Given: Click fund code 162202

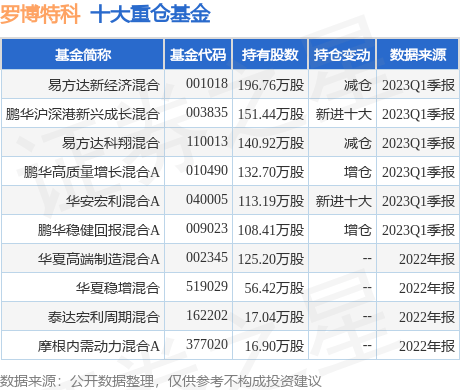Looking at the screenshot, I should [207, 315].
